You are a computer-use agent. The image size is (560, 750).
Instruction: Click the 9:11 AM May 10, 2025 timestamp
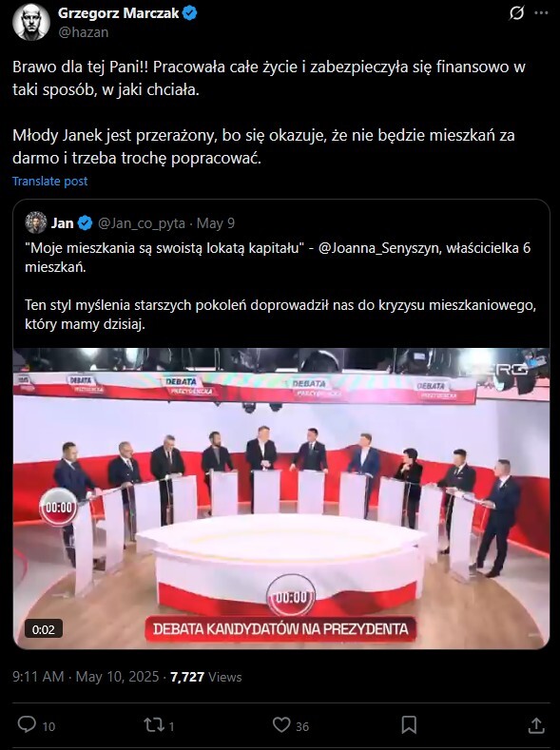coord(86,677)
